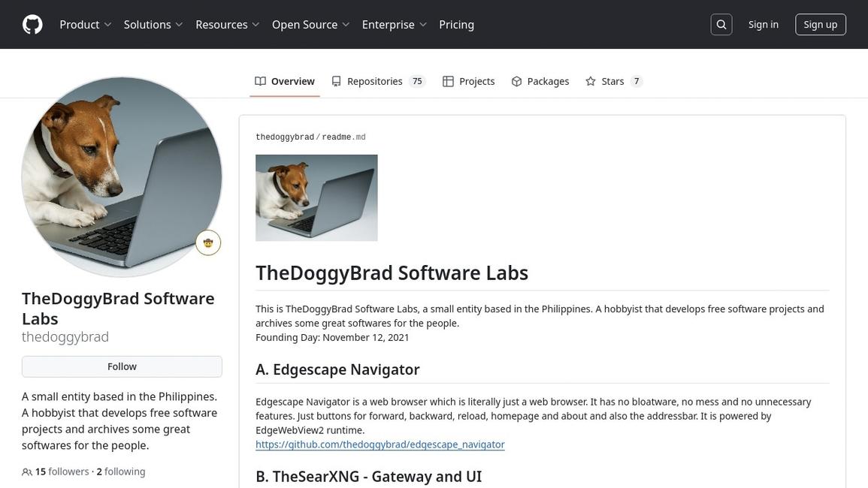Open the edgescape_navigator GitHub link
The width and height of the screenshot is (868, 488).
click(380, 444)
